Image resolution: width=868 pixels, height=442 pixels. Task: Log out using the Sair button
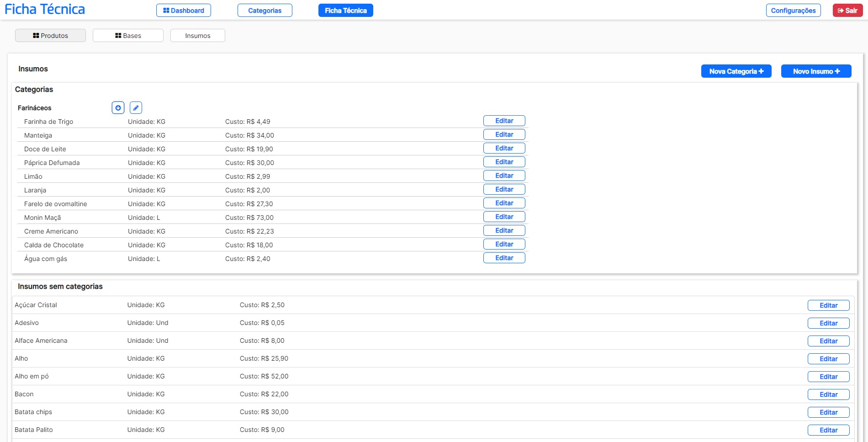click(x=847, y=11)
